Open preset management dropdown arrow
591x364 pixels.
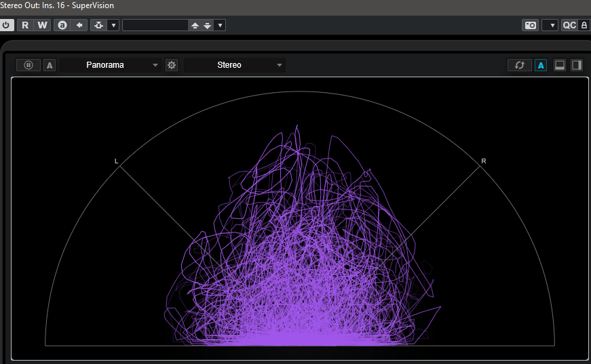point(220,25)
